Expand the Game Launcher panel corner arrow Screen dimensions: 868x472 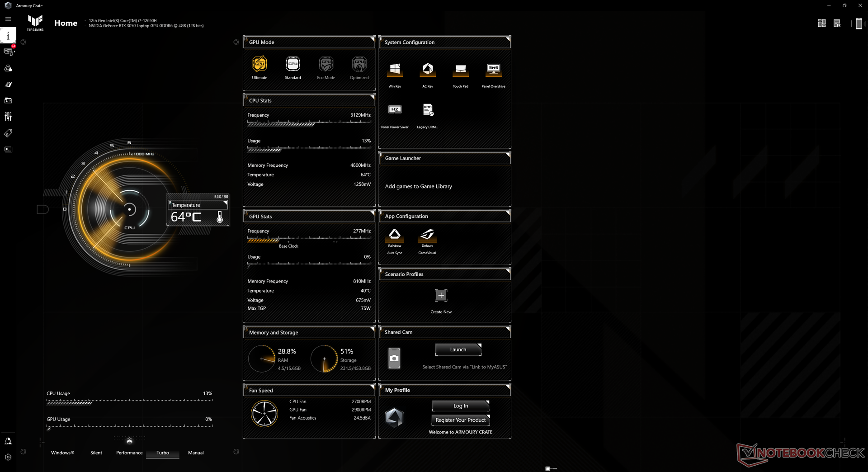pyautogui.click(x=508, y=155)
